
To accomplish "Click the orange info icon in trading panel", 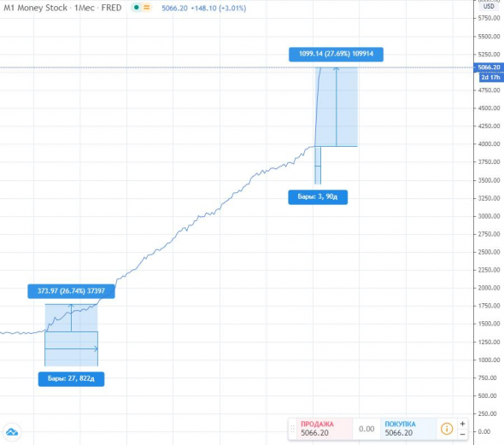I will 447,429.
